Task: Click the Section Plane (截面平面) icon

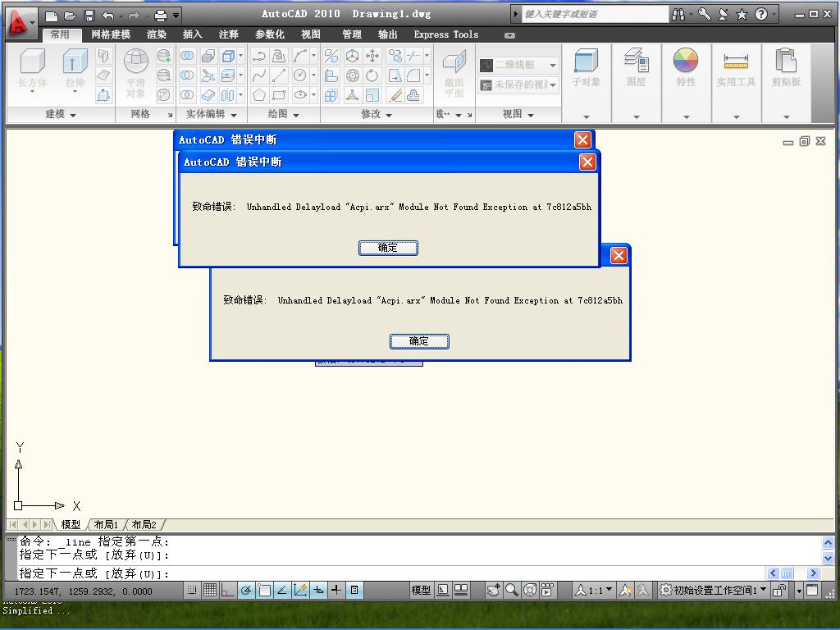Action: click(x=454, y=72)
